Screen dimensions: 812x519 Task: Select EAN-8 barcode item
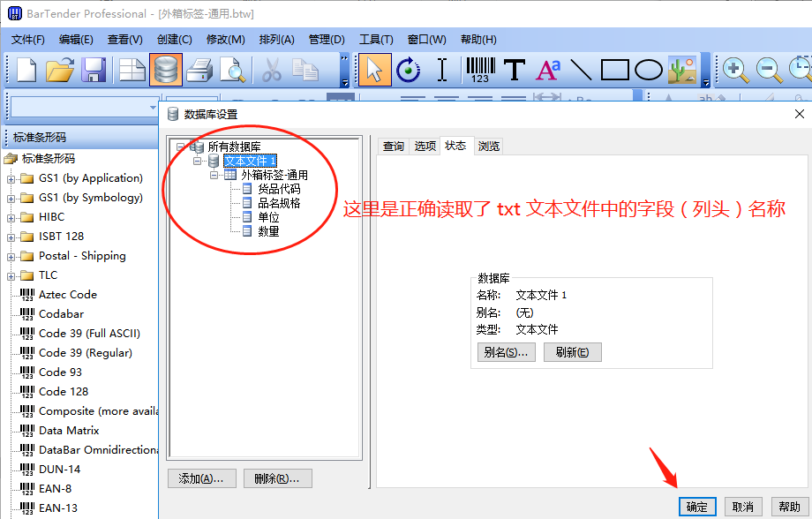pos(55,488)
